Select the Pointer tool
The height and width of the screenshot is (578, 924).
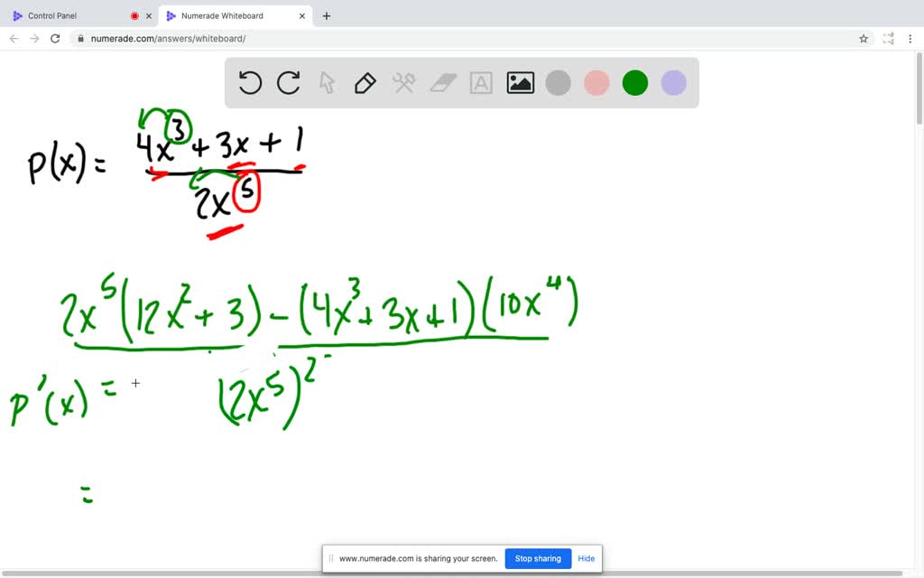coord(326,83)
